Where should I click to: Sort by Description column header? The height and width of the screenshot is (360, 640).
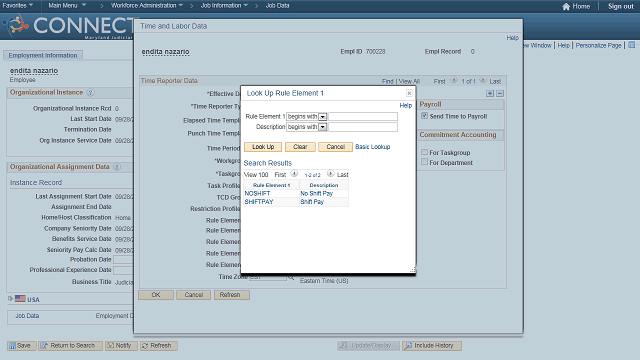(x=324, y=185)
